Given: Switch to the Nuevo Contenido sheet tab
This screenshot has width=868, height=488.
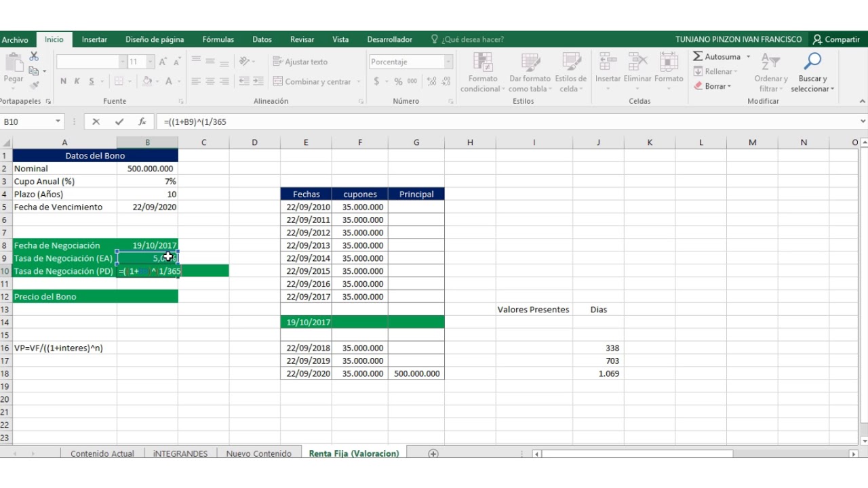Looking at the screenshot, I should point(259,453).
